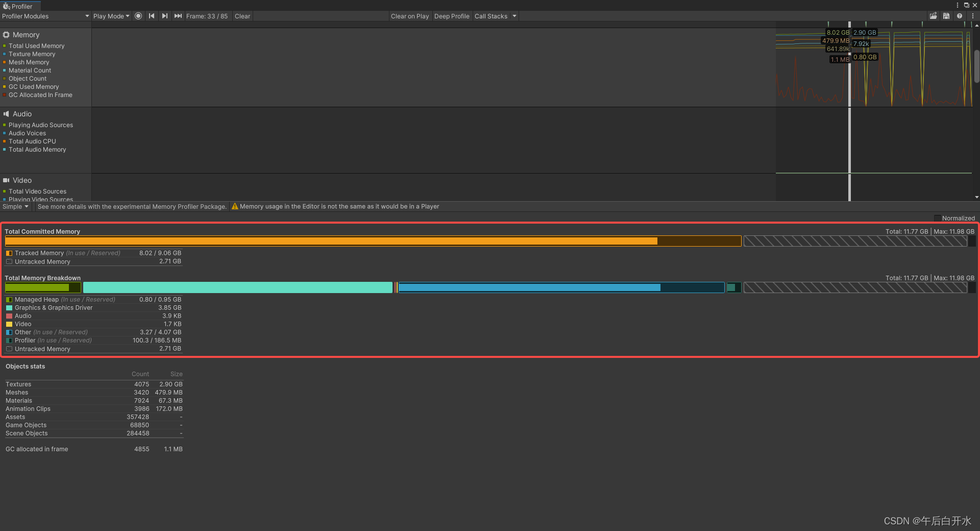Click the next frame arrow icon
This screenshot has height=531, width=980.
coord(164,16)
